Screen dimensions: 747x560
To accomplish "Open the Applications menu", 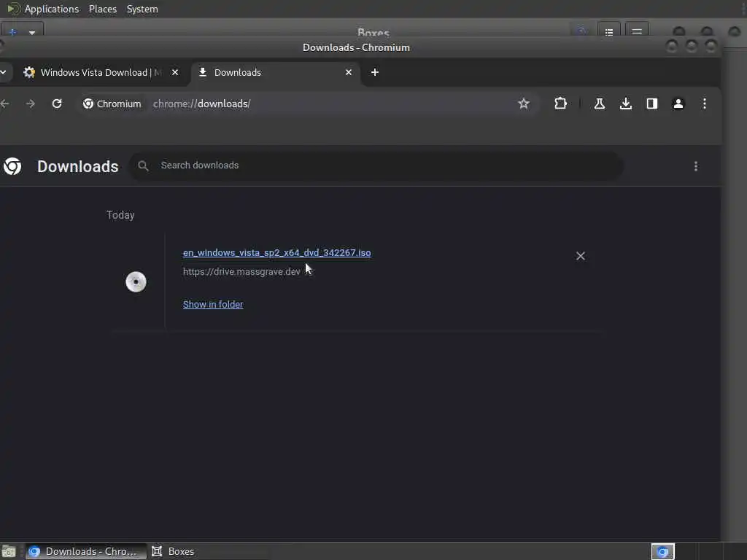I will point(52,9).
